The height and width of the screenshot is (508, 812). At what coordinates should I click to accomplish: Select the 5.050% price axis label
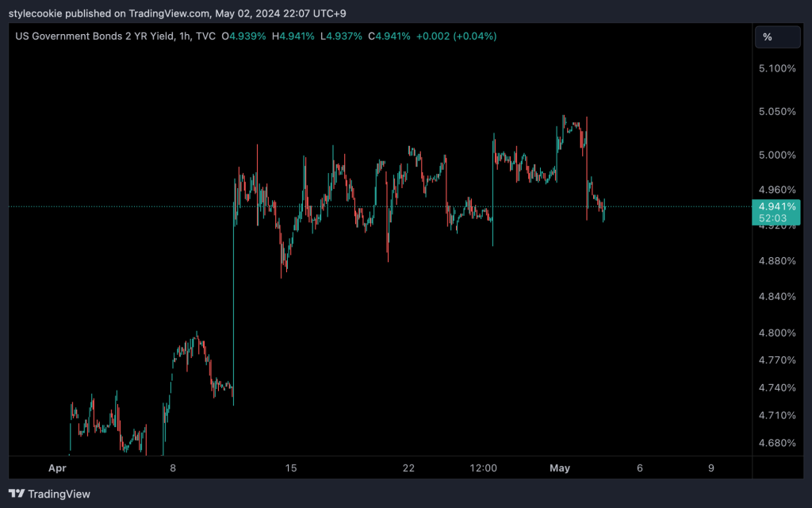(776, 112)
